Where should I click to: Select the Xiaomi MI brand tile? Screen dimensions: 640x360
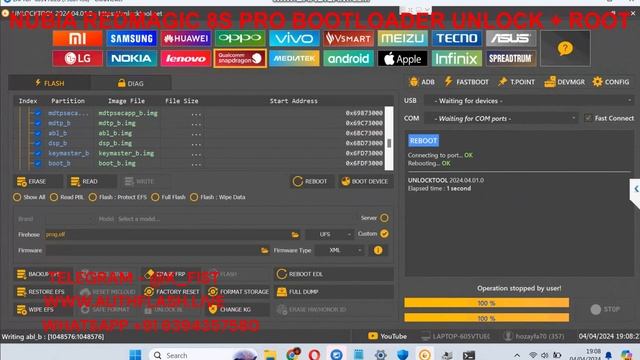point(77,39)
